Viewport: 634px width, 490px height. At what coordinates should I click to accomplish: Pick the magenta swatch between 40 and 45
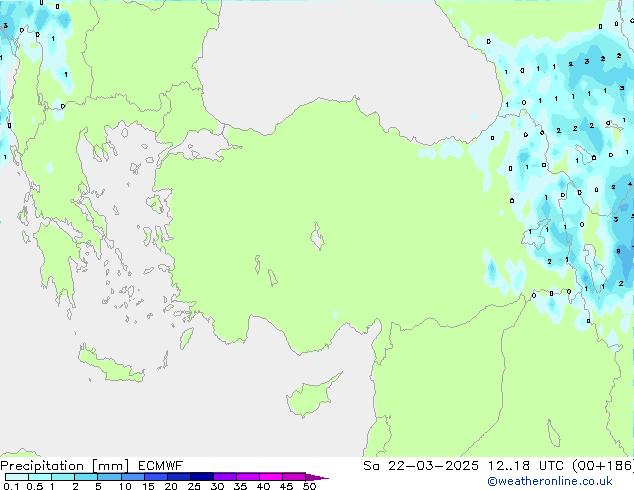271,477
